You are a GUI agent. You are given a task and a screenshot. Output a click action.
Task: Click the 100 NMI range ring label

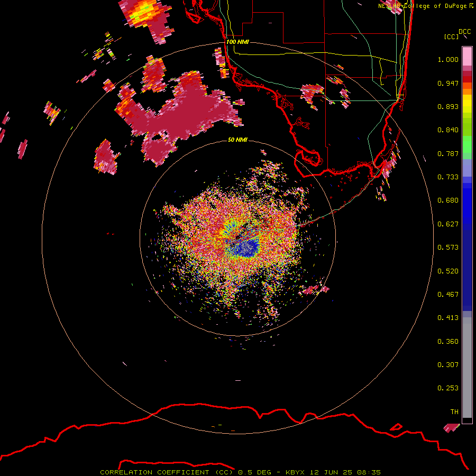pyautogui.click(x=237, y=42)
